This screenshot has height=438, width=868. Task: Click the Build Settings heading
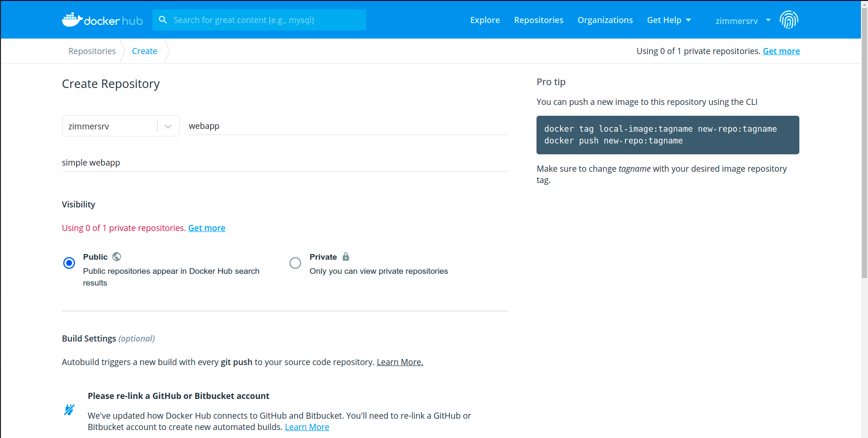(108, 338)
